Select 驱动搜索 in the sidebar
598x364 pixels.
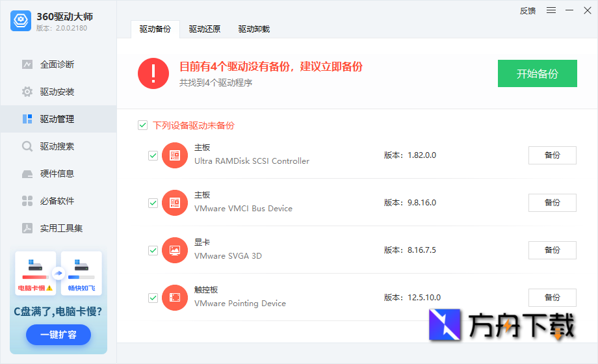point(58,146)
